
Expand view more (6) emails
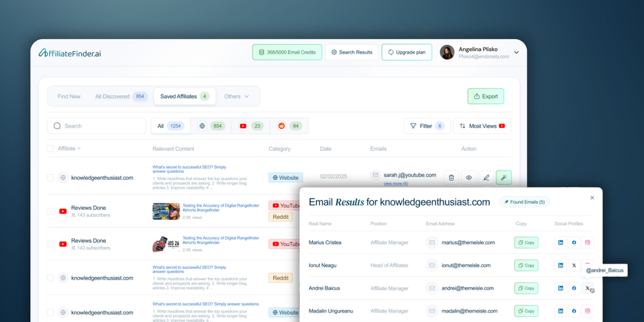pyautogui.click(x=396, y=184)
